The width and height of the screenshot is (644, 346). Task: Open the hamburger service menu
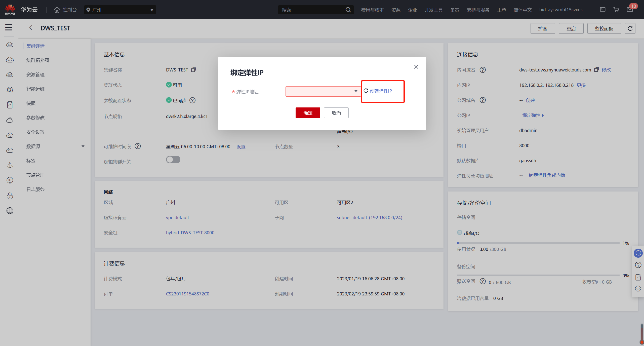pos(9,27)
